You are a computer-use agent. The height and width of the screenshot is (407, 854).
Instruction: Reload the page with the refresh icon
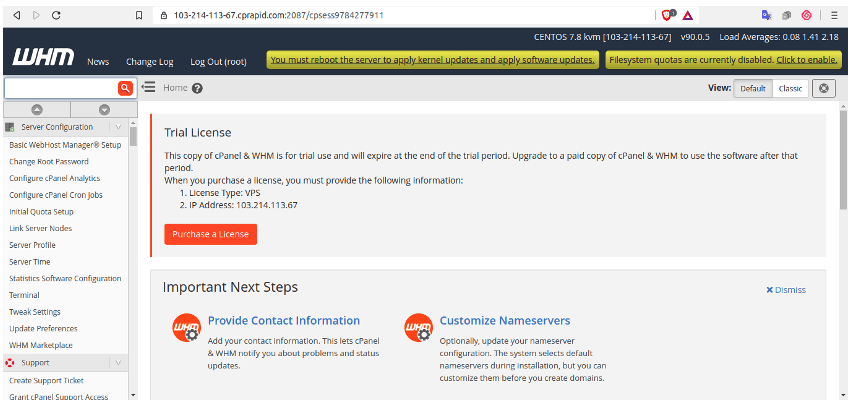pyautogui.click(x=56, y=15)
